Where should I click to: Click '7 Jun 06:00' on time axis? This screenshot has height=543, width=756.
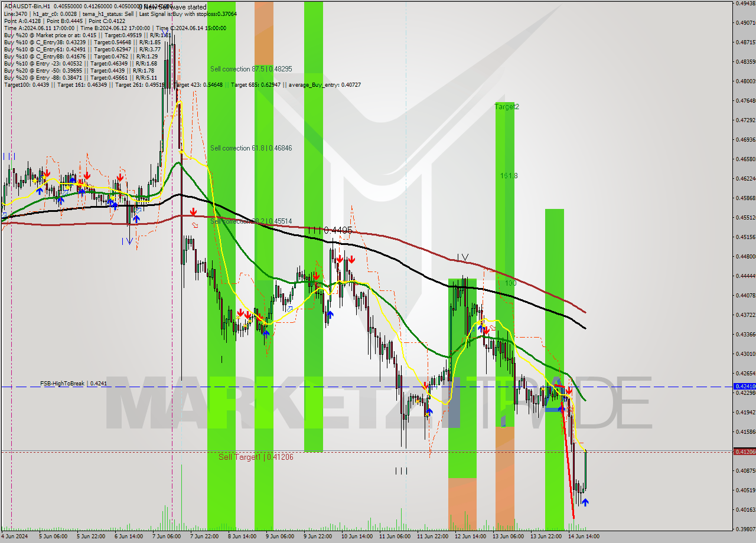click(x=166, y=537)
